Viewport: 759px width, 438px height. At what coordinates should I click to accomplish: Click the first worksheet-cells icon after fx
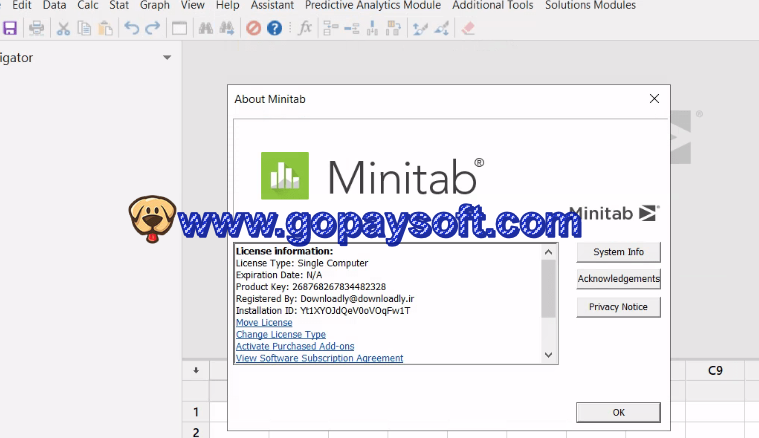pyautogui.click(x=331, y=28)
